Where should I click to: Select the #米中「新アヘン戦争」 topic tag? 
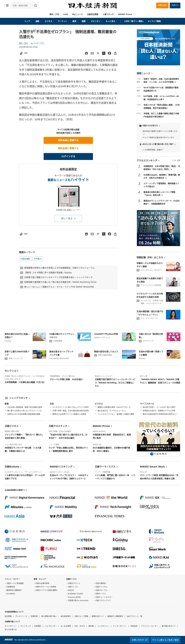coord(134,21)
